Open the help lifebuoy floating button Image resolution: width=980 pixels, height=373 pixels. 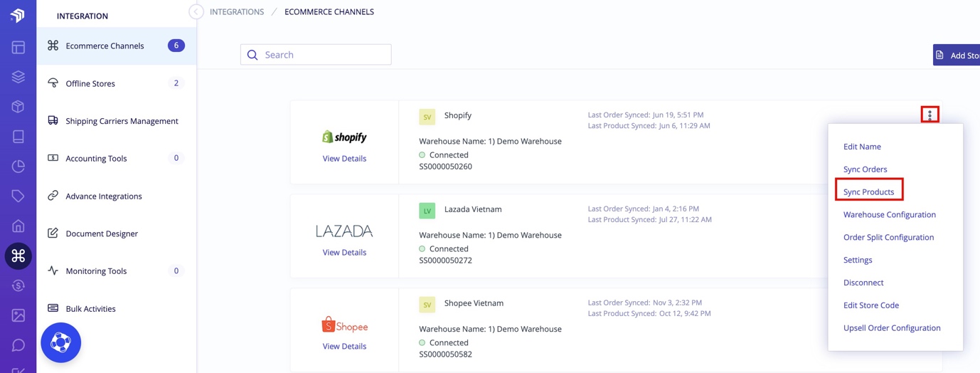coord(61,342)
